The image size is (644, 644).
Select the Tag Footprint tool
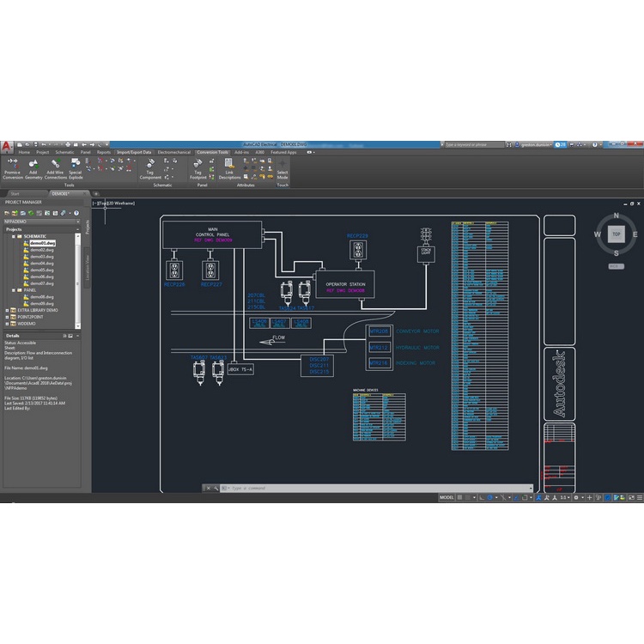click(x=197, y=163)
